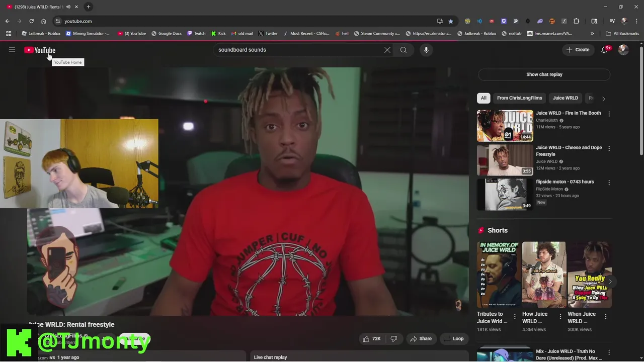Open notifications bell
The height and width of the screenshot is (362, 644).
[604, 50]
